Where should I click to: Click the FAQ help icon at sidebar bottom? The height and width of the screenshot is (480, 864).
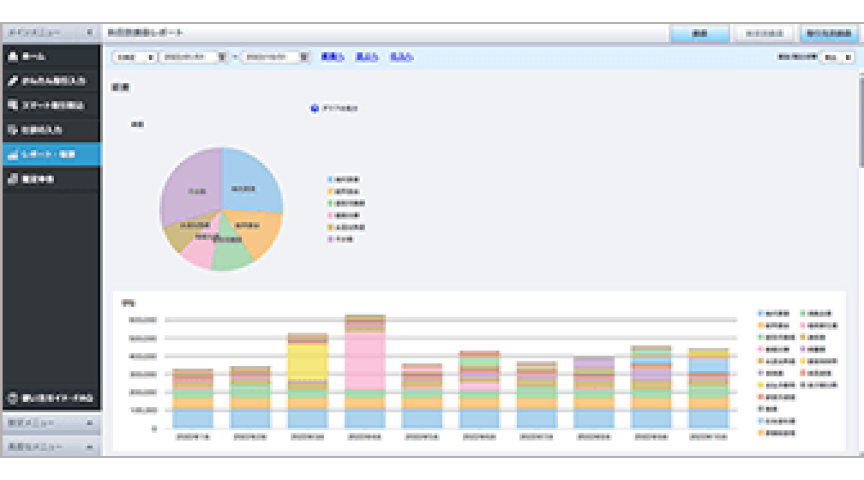tap(13, 398)
